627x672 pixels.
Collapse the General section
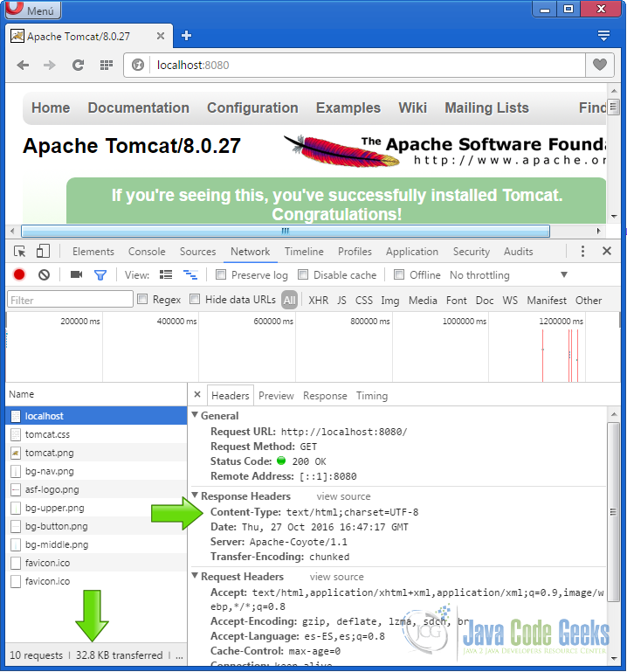[x=196, y=415]
